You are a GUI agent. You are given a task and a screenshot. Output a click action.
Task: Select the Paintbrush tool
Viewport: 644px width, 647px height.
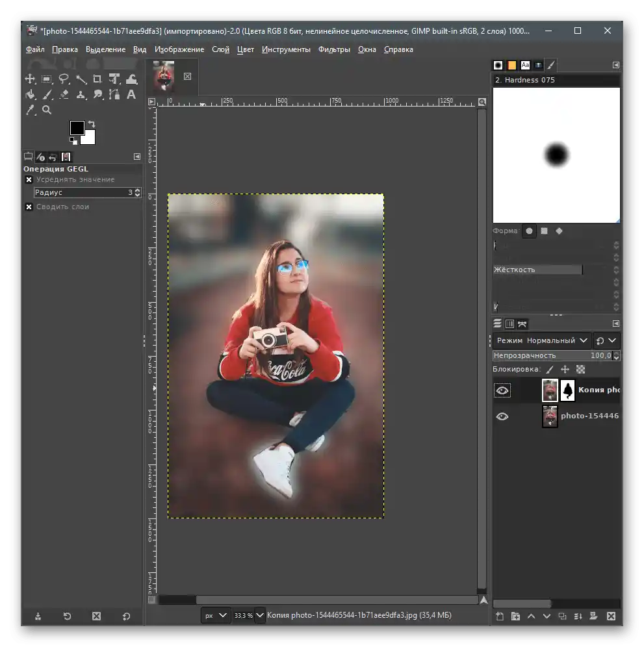tap(47, 94)
